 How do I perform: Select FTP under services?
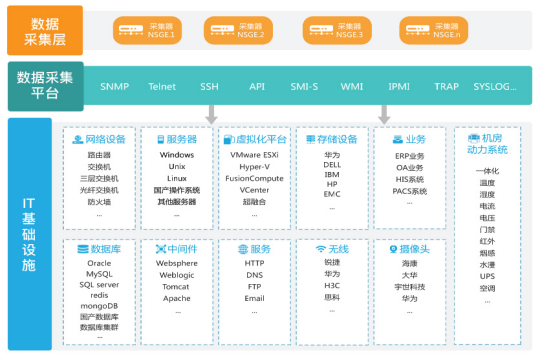point(254,287)
